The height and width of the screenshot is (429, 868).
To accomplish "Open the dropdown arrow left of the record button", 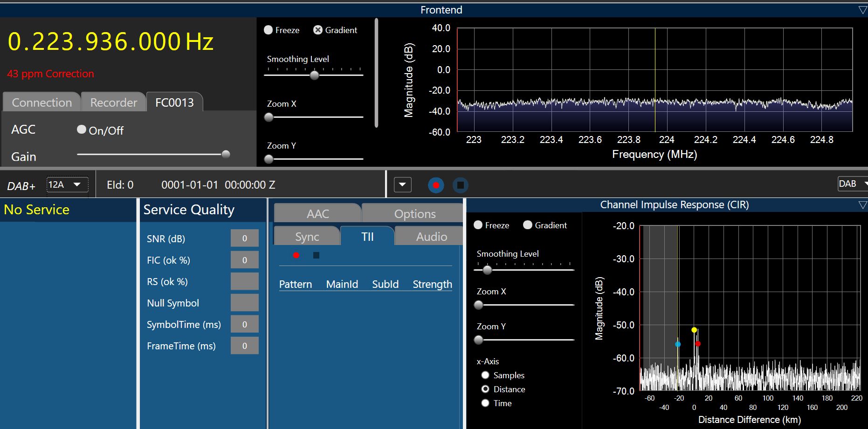I will [x=402, y=185].
